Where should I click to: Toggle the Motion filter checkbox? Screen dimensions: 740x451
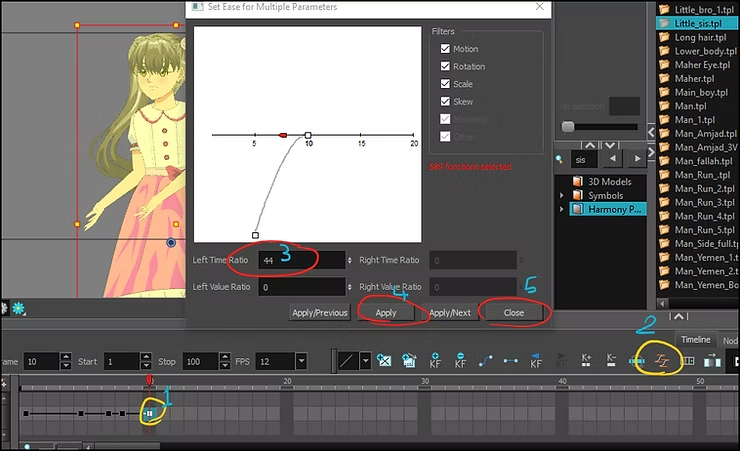pos(445,49)
